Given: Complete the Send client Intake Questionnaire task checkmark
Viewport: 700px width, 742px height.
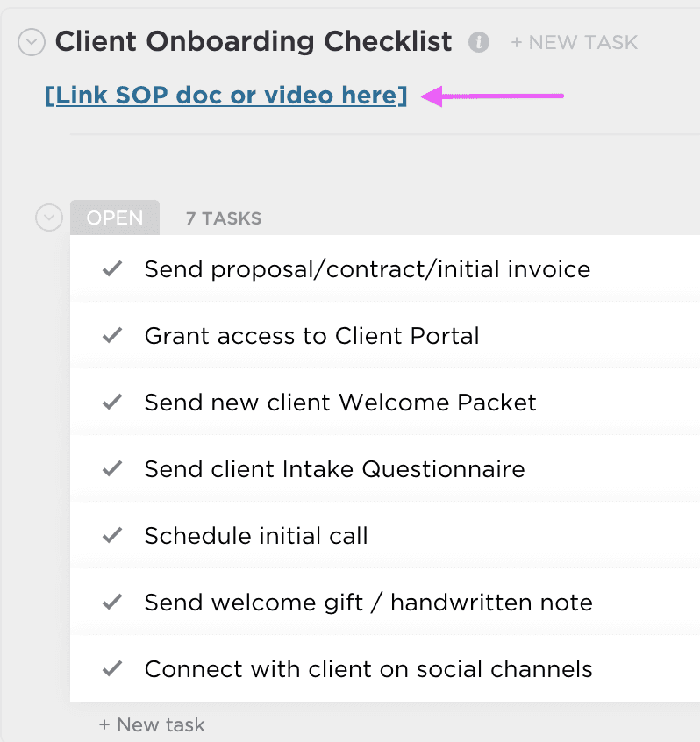Looking at the screenshot, I should [111, 468].
